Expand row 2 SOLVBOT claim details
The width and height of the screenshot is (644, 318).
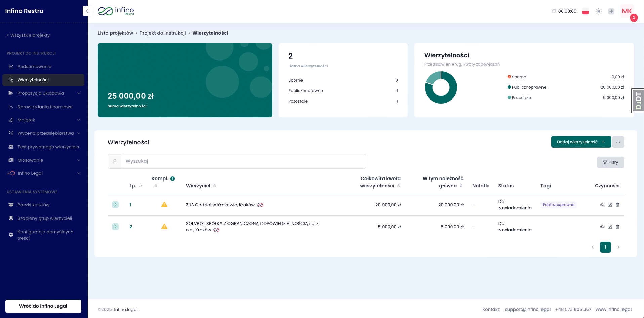tap(115, 227)
